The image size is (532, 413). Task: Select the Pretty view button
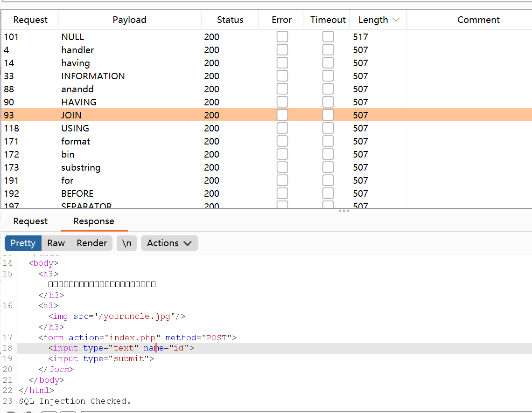[x=23, y=243]
